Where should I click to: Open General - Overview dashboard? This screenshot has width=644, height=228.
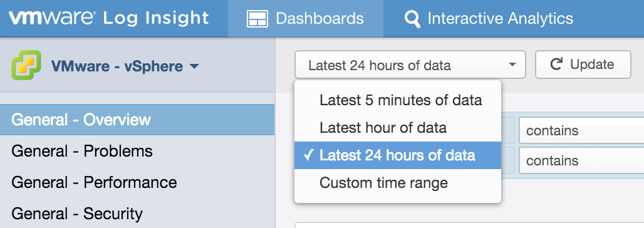pos(137,120)
